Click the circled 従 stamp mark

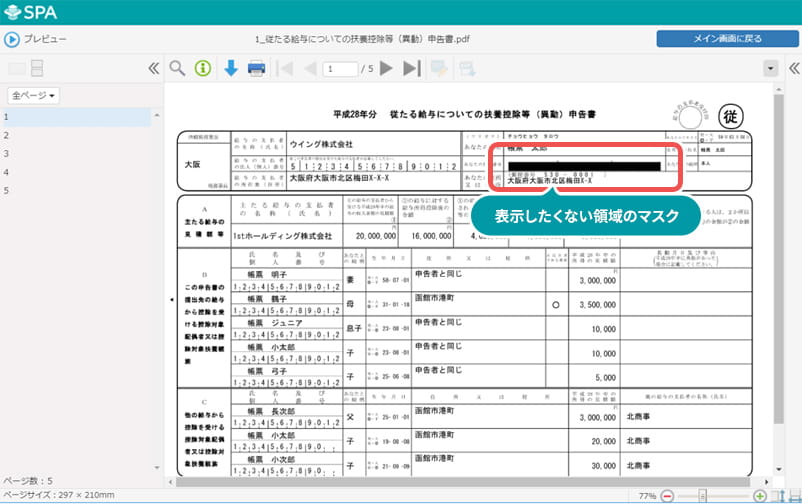click(x=731, y=117)
